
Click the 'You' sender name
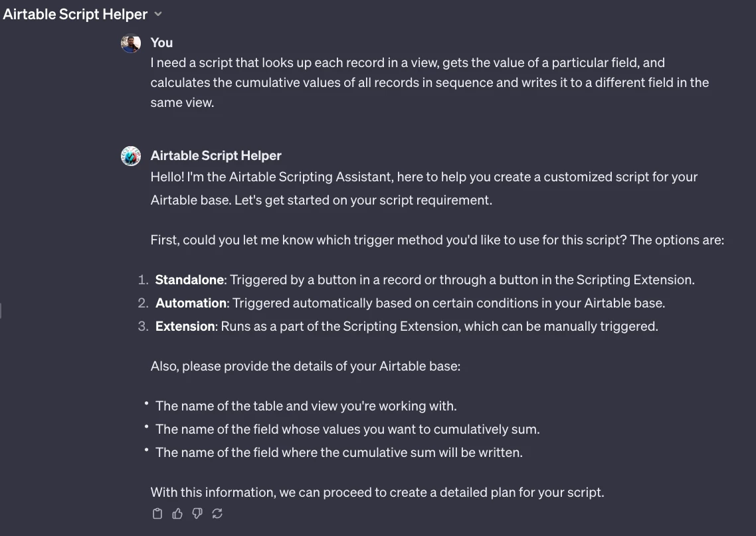tap(161, 43)
